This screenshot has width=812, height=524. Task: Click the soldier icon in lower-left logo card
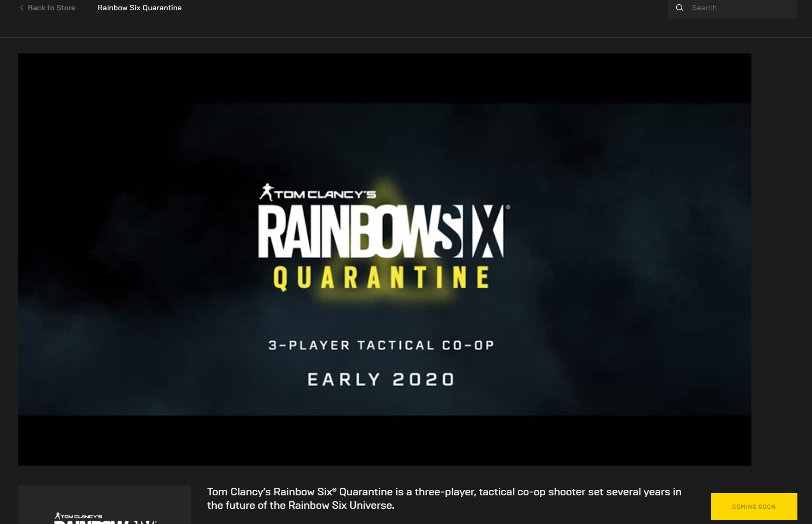point(57,516)
